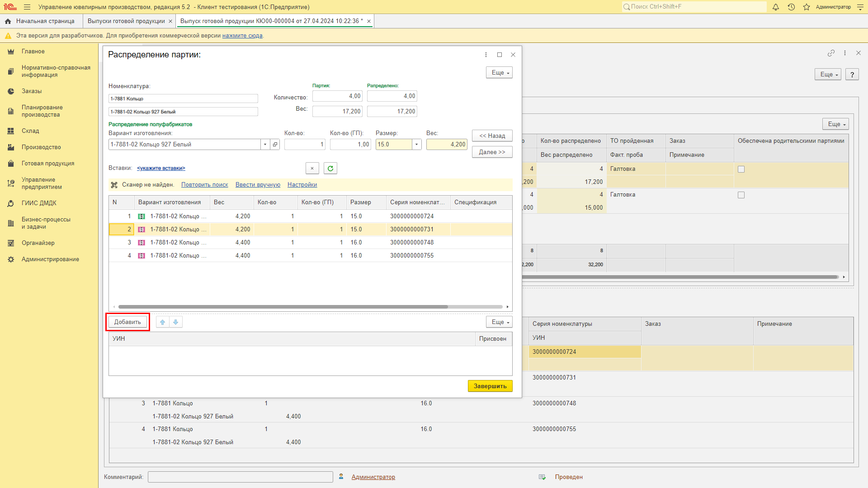Click the << Назад button
Image resolution: width=868 pixels, height=488 pixels.
click(492, 136)
